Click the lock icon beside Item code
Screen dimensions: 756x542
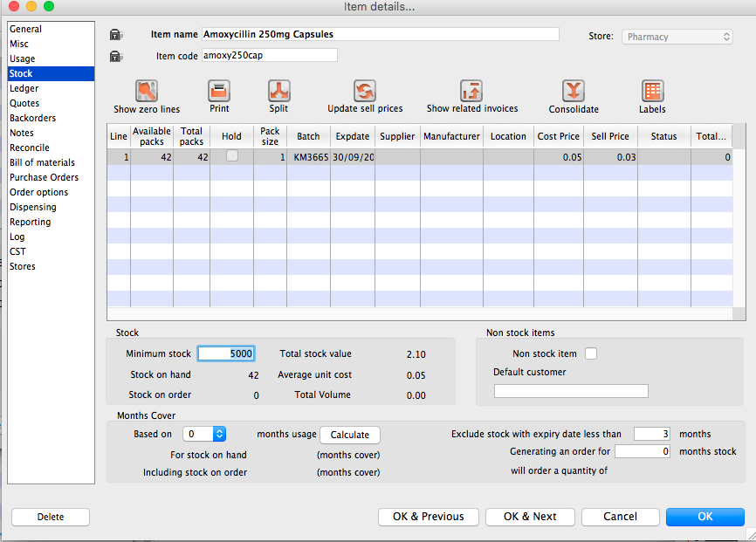coord(116,57)
